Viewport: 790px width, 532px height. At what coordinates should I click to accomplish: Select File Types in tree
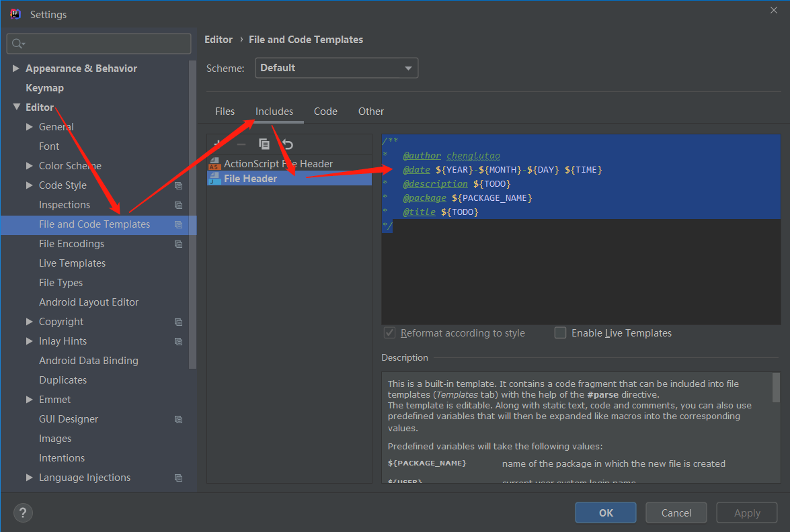pyautogui.click(x=61, y=283)
